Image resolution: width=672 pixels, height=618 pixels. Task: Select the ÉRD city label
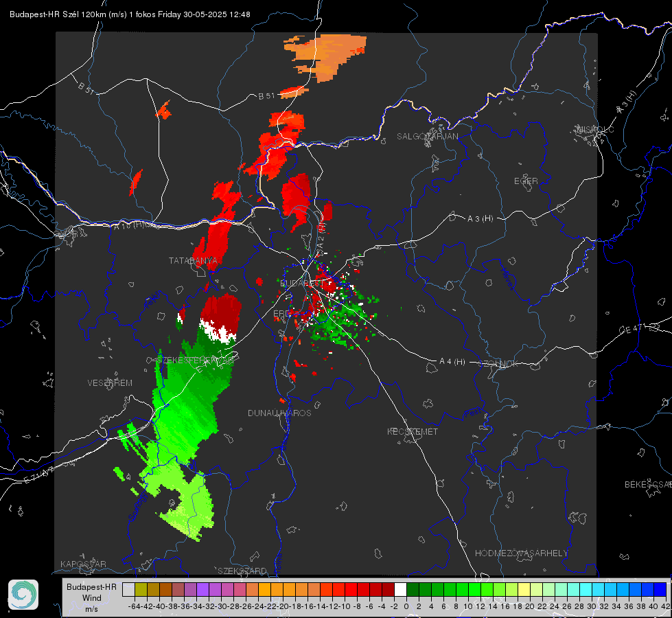click(281, 314)
